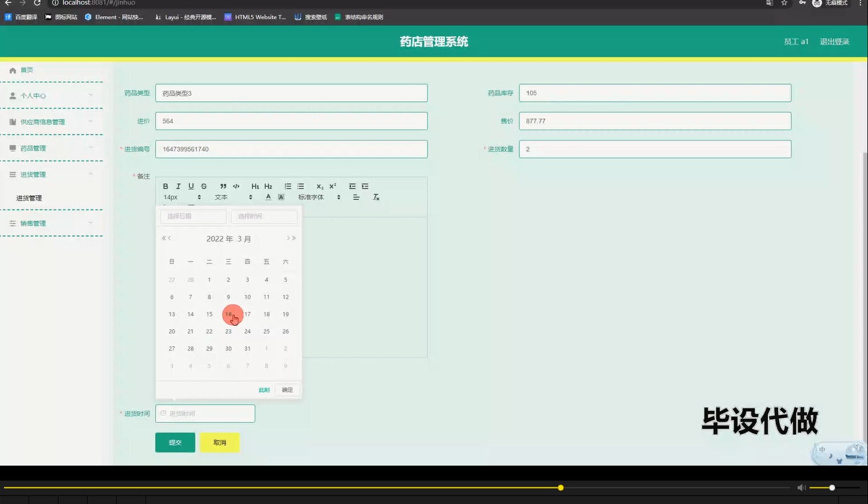Image resolution: width=868 pixels, height=504 pixels.
Task: Click the 药品库存 input showing 105
Action: [x=655, y=93]
